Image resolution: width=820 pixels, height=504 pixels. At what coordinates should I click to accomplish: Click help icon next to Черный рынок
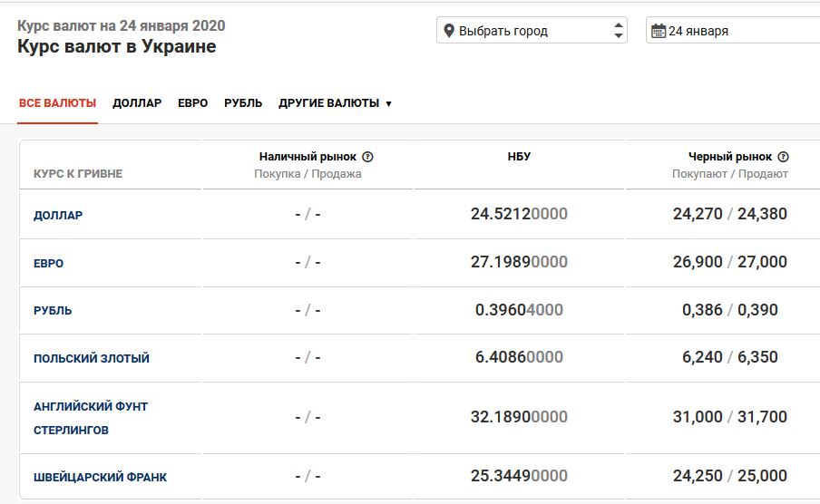[x=783, y=157]
